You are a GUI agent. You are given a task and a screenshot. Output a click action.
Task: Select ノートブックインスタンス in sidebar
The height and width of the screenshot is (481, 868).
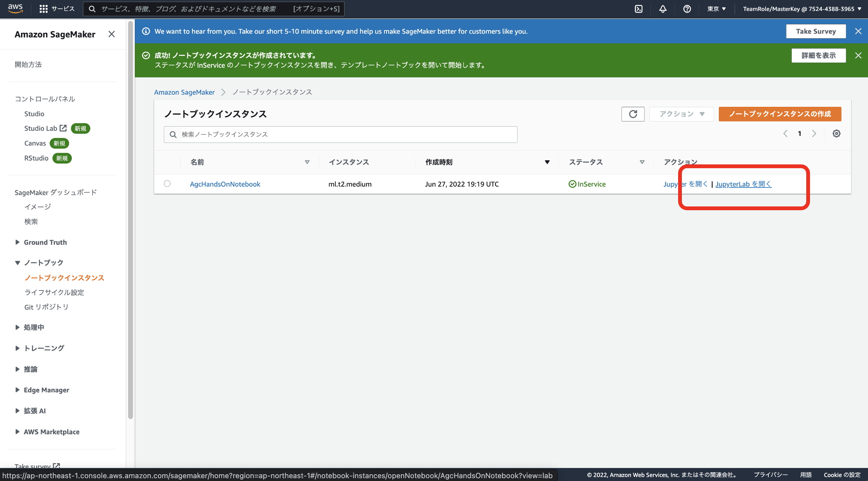(64, 278)
